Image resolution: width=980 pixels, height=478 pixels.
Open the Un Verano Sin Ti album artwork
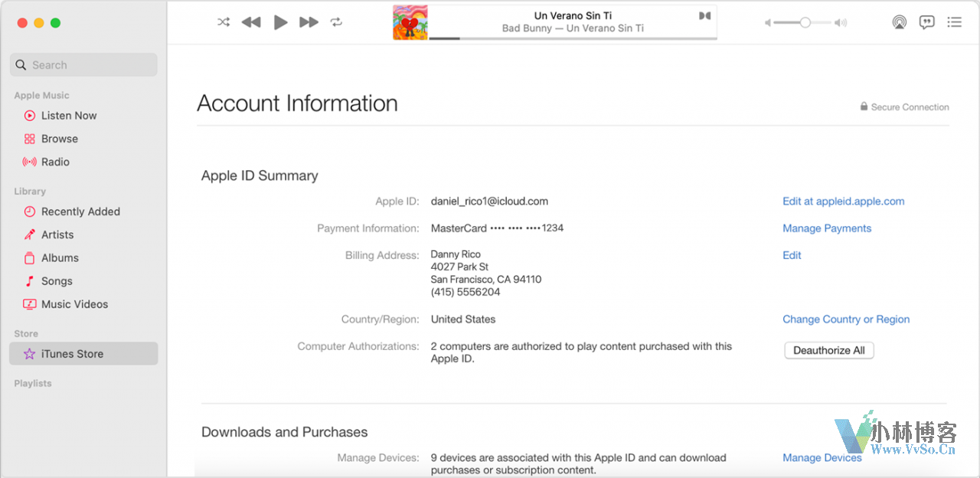point(410,22)
